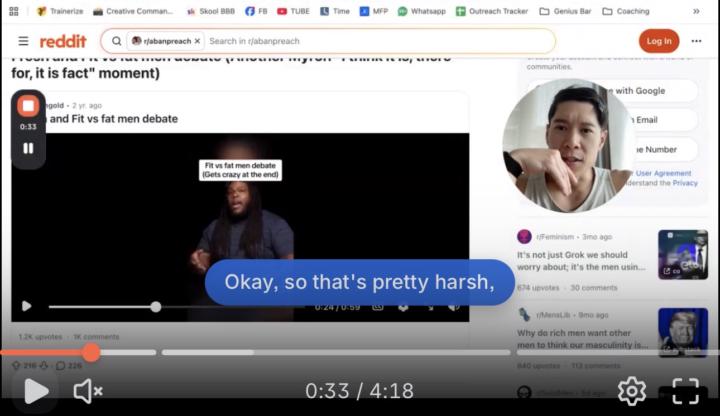Open "It's not just Grok" post

click(581, 261)
